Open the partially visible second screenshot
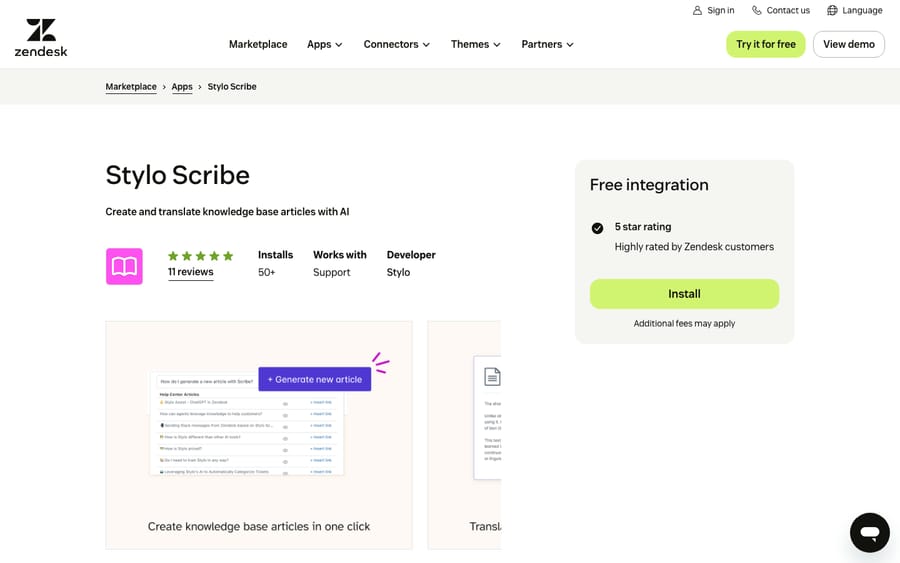 click(x=464, y=435)
